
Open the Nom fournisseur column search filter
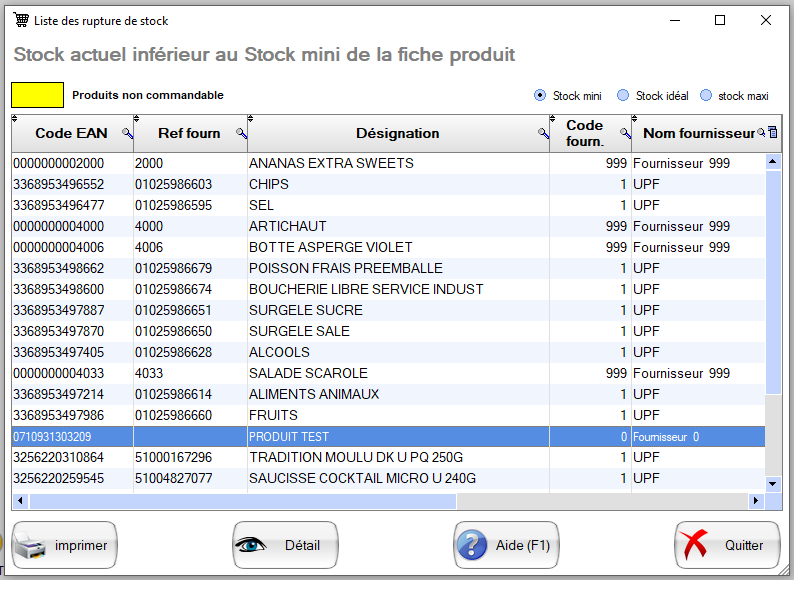click(x=759, y=133)
